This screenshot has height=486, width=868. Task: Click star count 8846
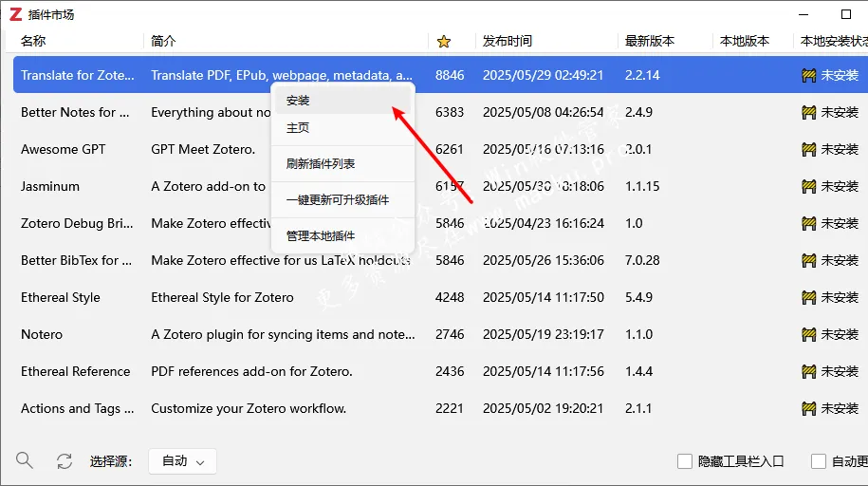click(450, 75)
